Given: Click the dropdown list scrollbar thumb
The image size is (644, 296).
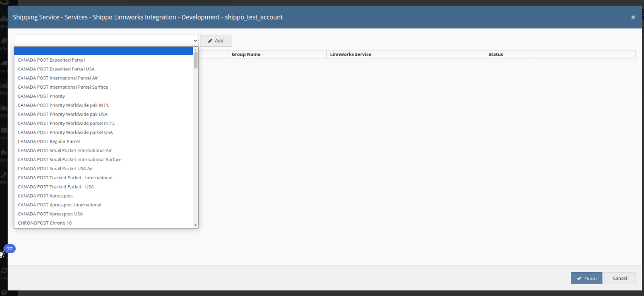Looking at the screenshot, I should click(x=195, y=60).
